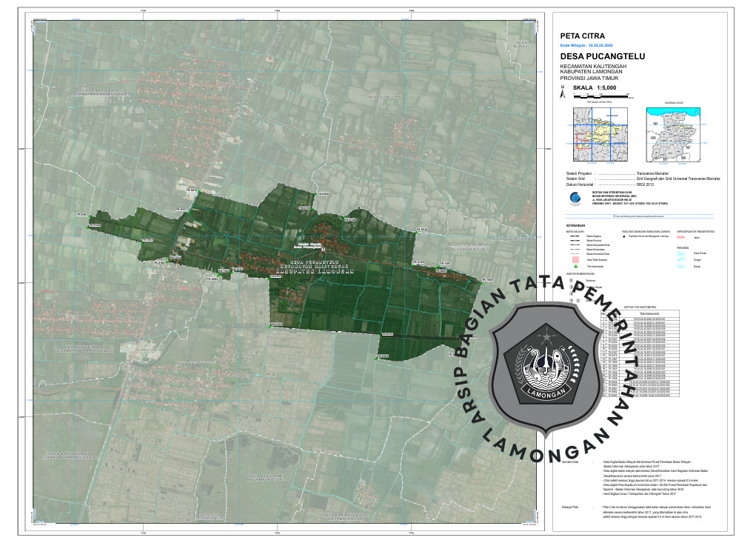Click the Sumber Data label

[x=570, y=461]
